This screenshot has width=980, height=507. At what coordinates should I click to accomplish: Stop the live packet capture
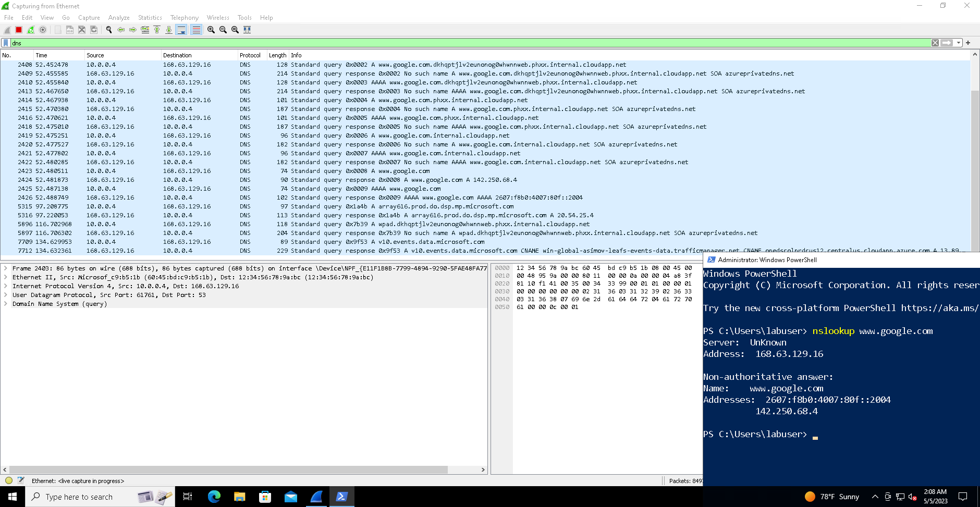(18, 30)
